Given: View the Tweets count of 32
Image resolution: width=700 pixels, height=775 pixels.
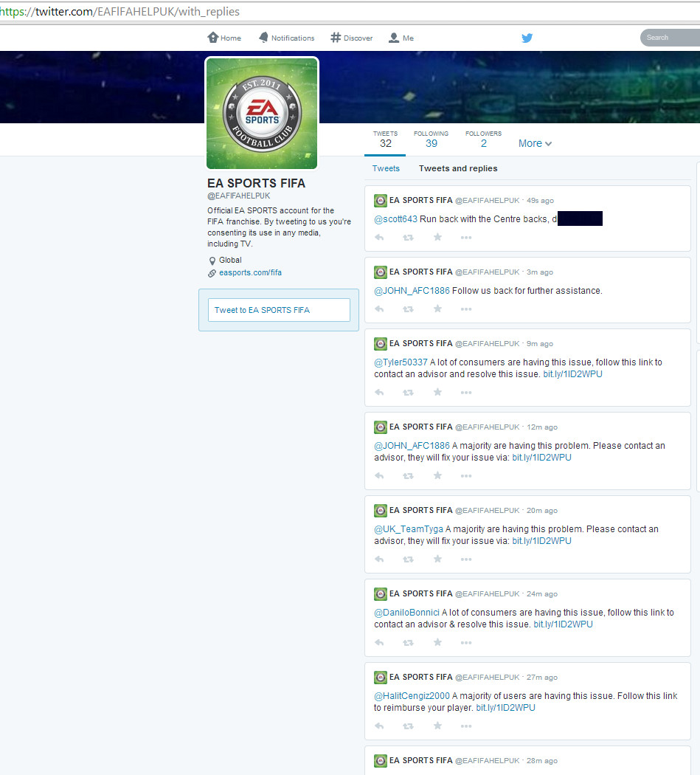Looking at the screenshot, I should tap(385, 139).
